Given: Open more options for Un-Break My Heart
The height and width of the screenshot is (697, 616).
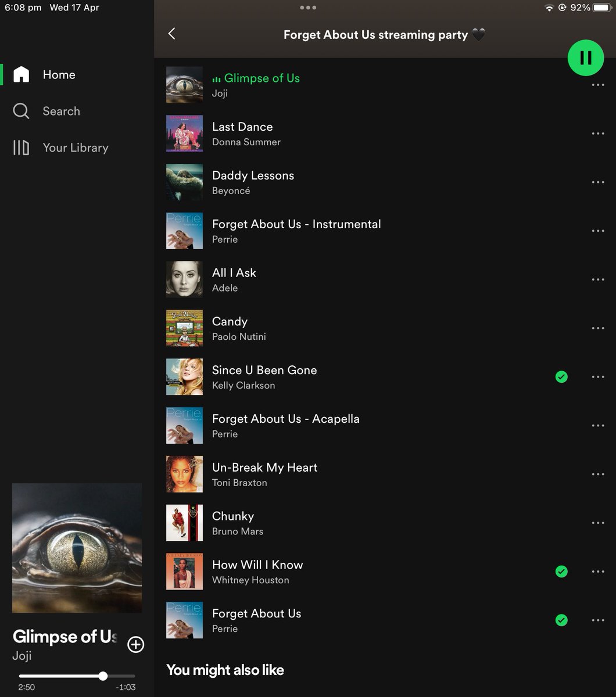Looking at the screenshot, I should click(598, 475).
